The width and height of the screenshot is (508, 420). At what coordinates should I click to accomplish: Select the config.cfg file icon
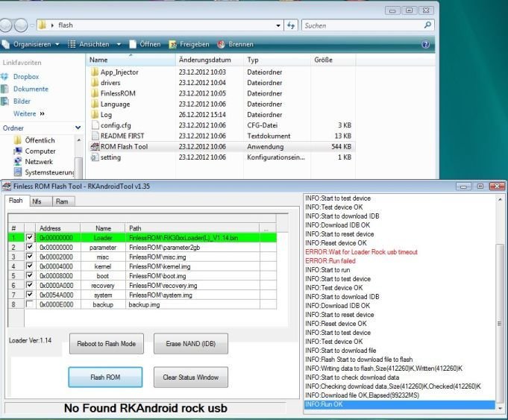tap(95, 125)
